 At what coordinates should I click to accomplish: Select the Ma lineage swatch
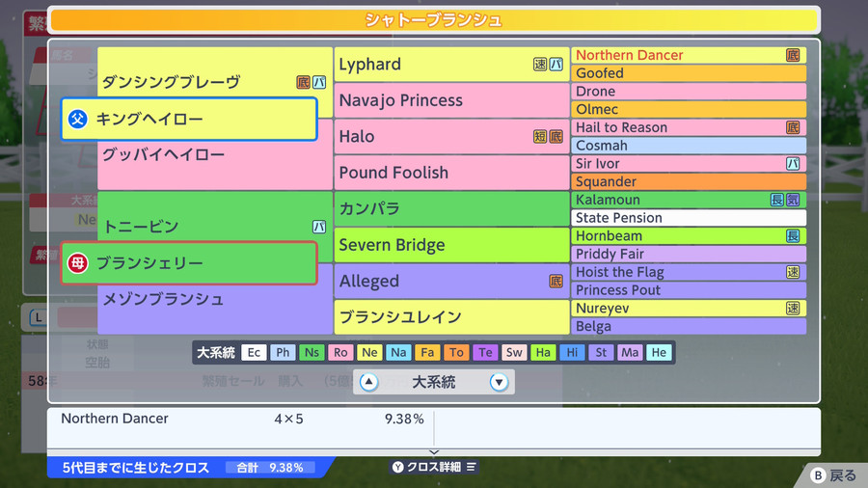point(630,352)
